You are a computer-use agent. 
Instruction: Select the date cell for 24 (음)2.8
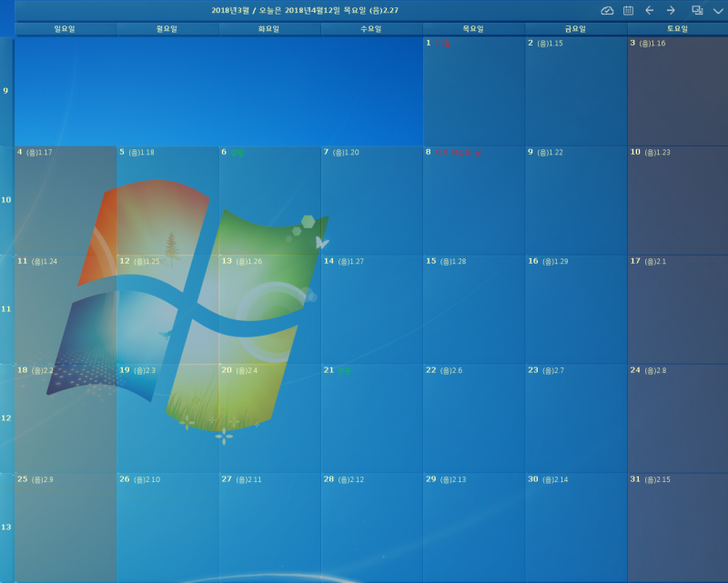point(678,418)
